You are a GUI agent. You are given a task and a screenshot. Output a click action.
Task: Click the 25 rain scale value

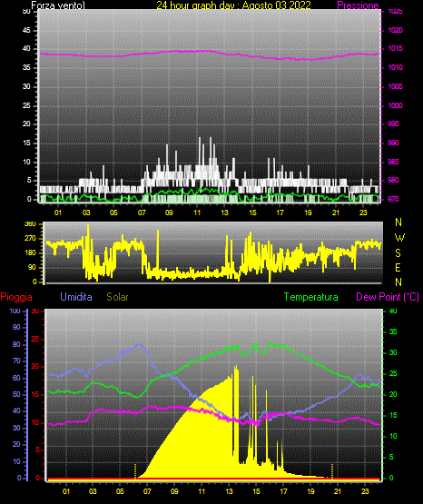[x=34, y=339]
